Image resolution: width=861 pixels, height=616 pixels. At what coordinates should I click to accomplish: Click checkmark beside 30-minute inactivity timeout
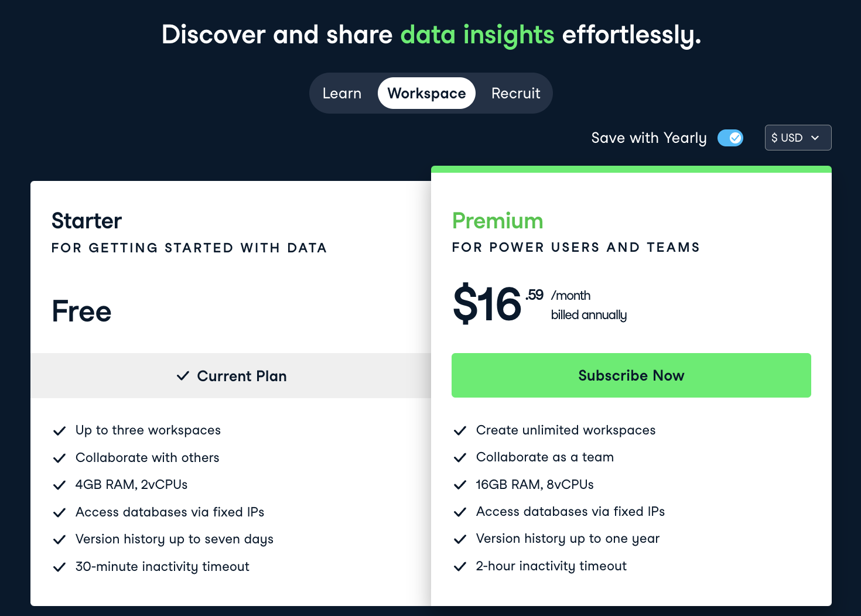click(x=59, y=567)
